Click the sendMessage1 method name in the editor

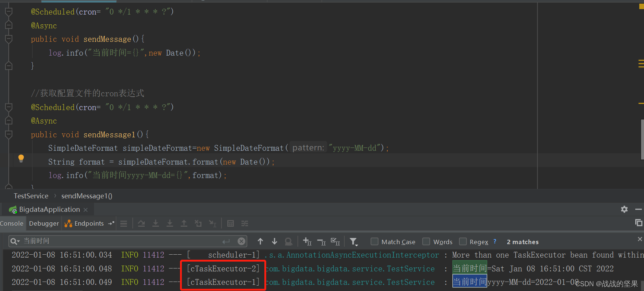point(109,135)
